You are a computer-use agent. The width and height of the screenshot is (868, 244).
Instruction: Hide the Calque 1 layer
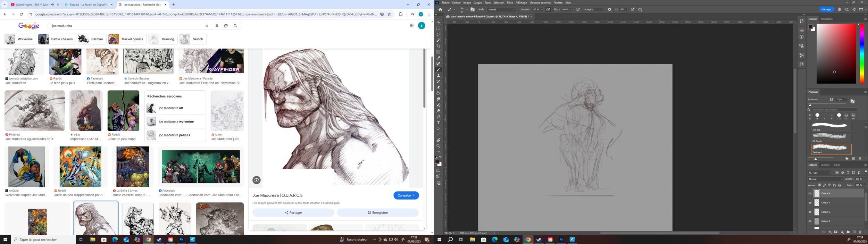(810, 221)
